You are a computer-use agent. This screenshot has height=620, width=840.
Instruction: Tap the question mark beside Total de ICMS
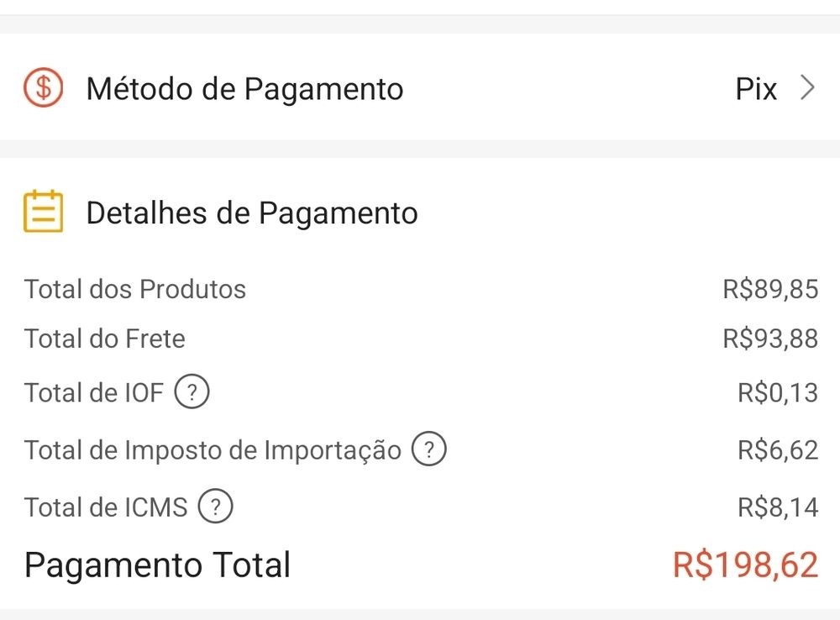[215, 507]
